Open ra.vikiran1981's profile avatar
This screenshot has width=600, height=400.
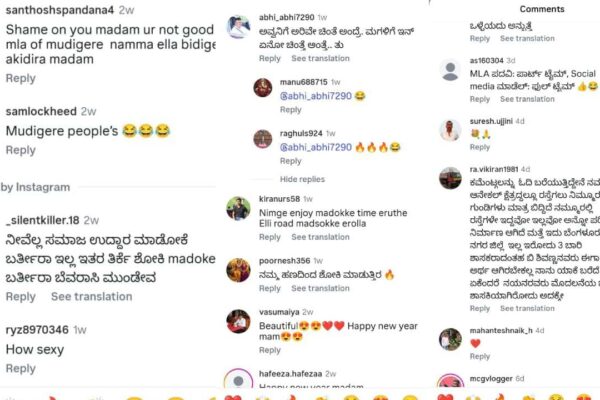coord(450,178)
